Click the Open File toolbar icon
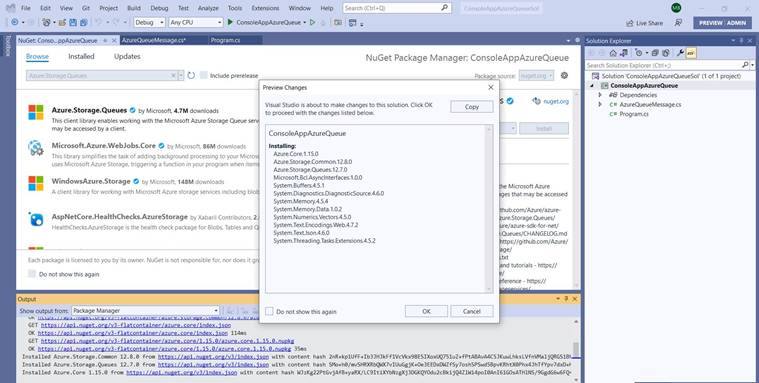Image resolution: width=759 pixels, height=383 pixels. click(62, 23)
